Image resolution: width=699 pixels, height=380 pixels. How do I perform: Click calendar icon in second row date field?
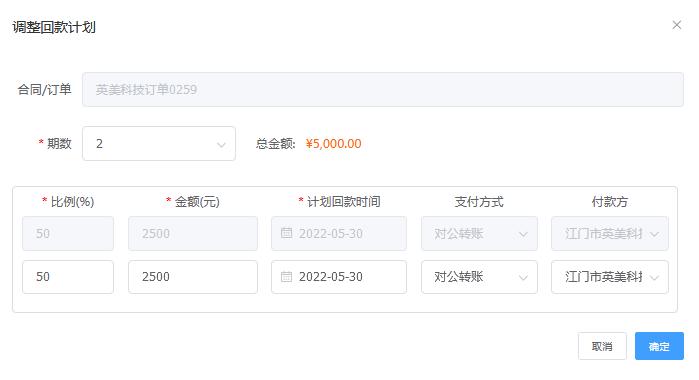click(286, 277)
